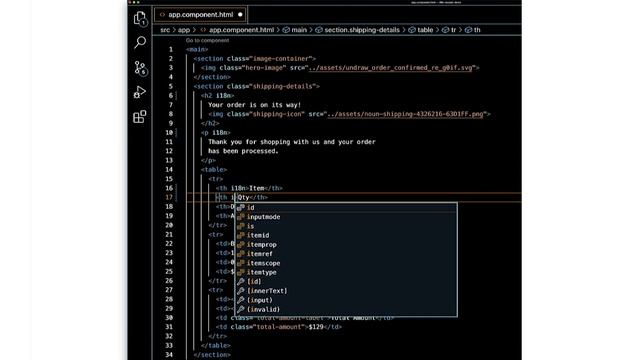The width and height of the screenshot is (640, 360).
Task: Click the opening <table> tag on line 14
Action: coord(214,170)
